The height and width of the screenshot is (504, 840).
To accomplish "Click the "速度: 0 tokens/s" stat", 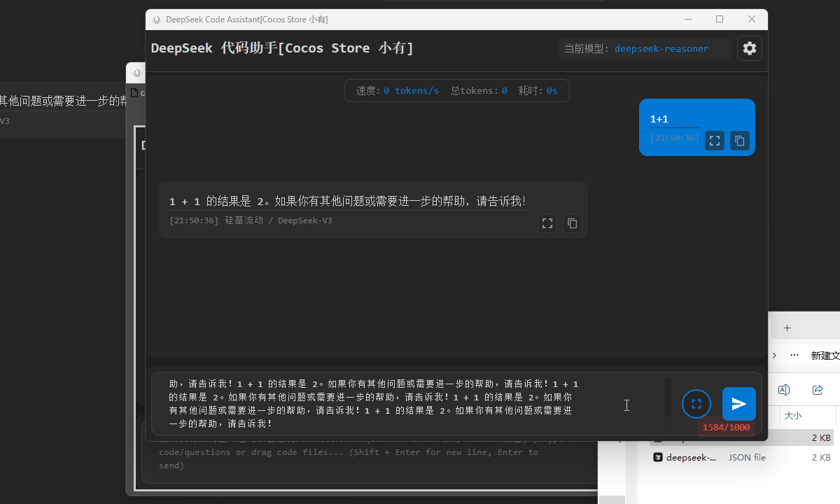I will [397, 91].
